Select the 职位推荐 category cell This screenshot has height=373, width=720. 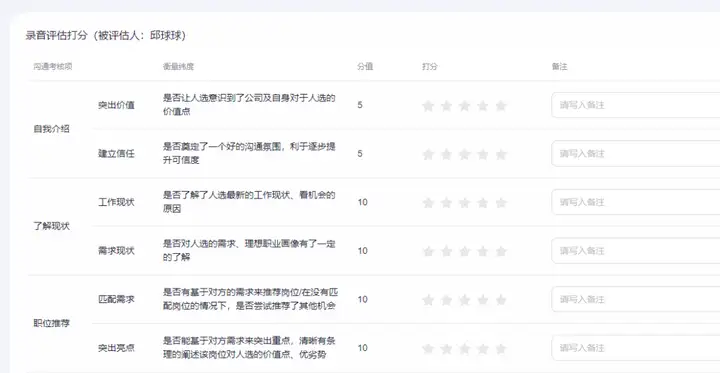coord(51,324)
